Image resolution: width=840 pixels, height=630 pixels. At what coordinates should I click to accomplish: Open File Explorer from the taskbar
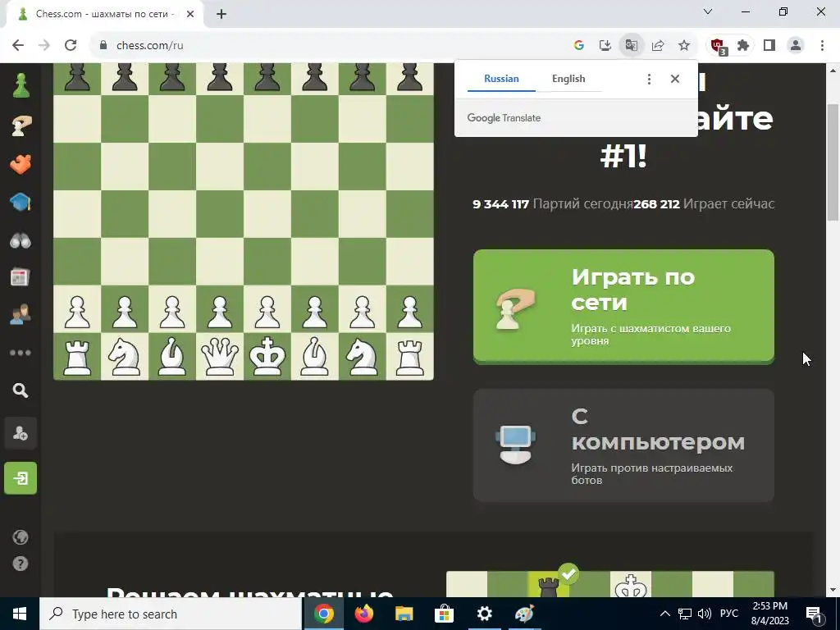[x=404, y=614]
